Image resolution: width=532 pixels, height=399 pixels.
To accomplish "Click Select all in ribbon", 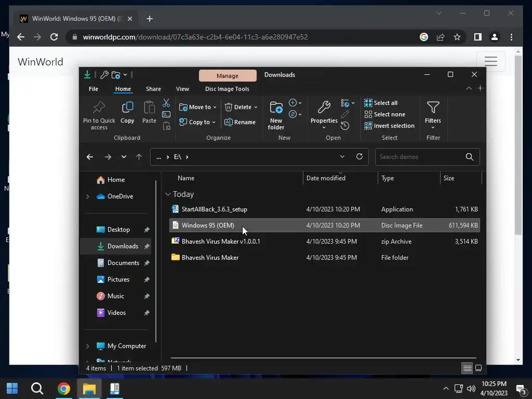I will tap(381, 103).
